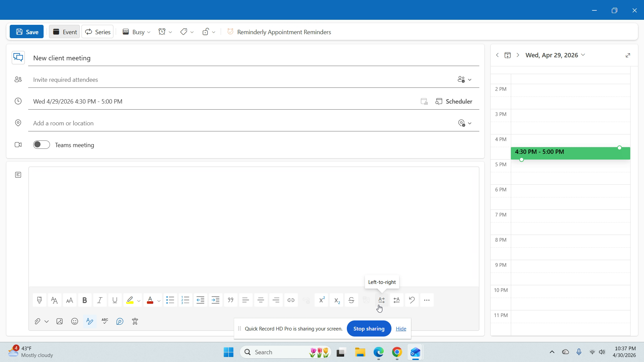Screen dimensions: 644x362
Task: Decrease paragraph indent
Action: [x=200, y=300]
